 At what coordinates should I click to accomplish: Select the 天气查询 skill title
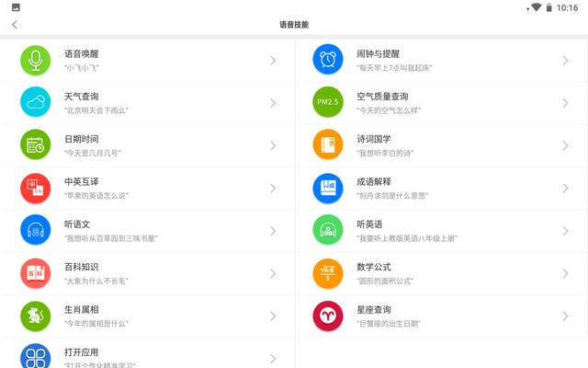82,97
